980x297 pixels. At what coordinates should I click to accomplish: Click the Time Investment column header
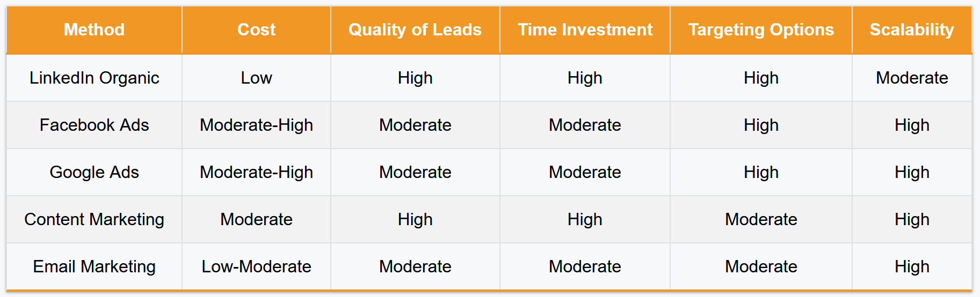coord(585,29)
